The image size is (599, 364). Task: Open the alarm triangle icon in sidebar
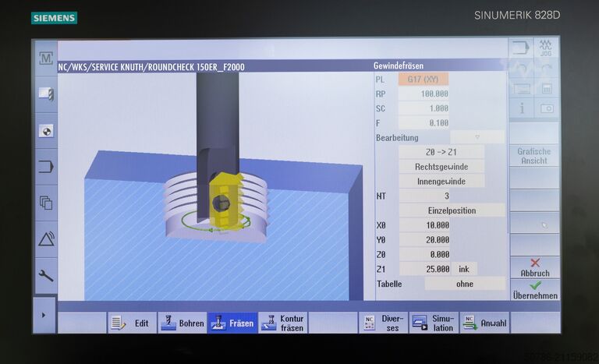45,239
